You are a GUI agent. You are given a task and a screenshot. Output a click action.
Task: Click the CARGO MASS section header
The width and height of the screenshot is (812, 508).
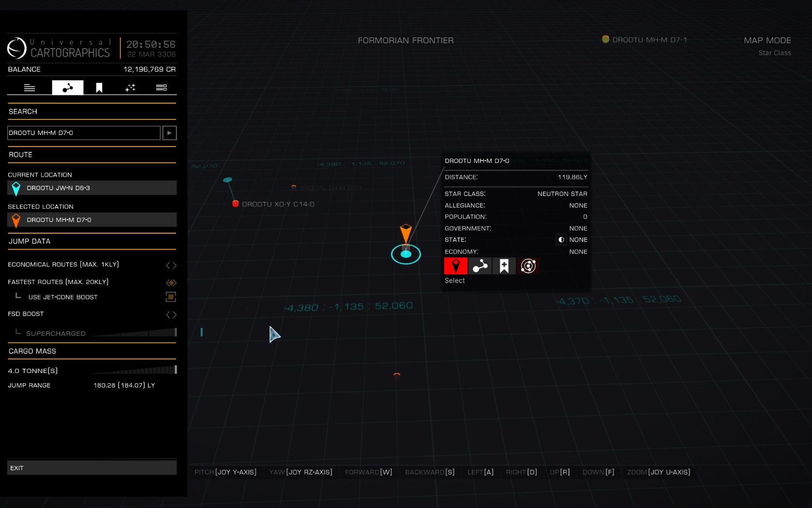(x=32, y=351)
